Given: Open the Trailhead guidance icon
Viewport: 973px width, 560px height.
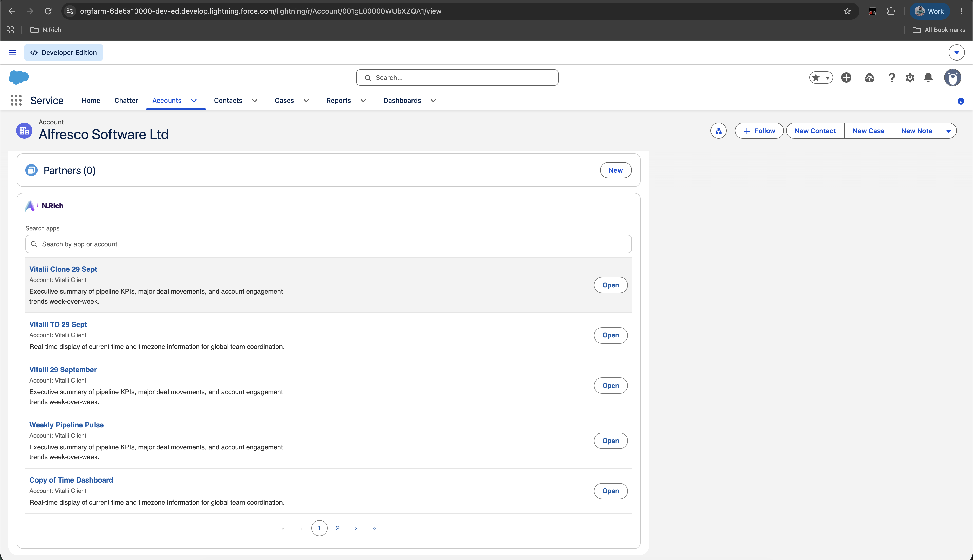Looking at the screenshot, I should [x=869, y=78].
